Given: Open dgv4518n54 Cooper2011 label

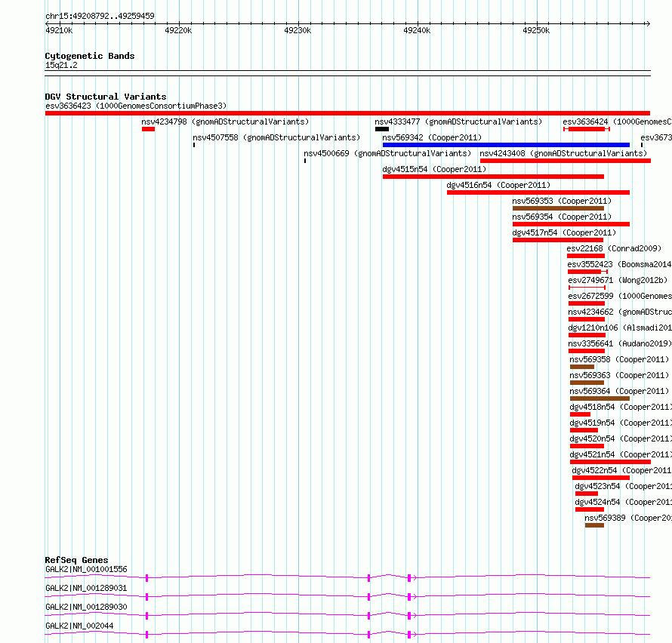Looking at the screenshot, I should pos(621,407).
